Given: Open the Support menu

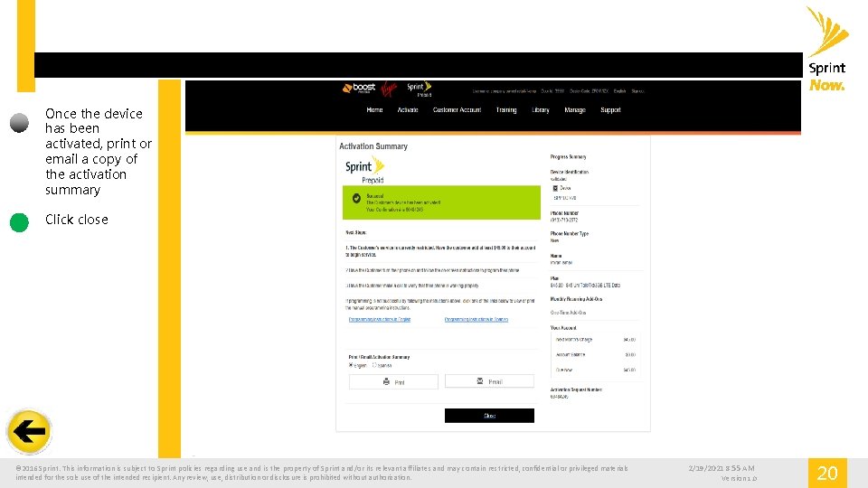Looking at the screenshot, I should click(610, 110).
